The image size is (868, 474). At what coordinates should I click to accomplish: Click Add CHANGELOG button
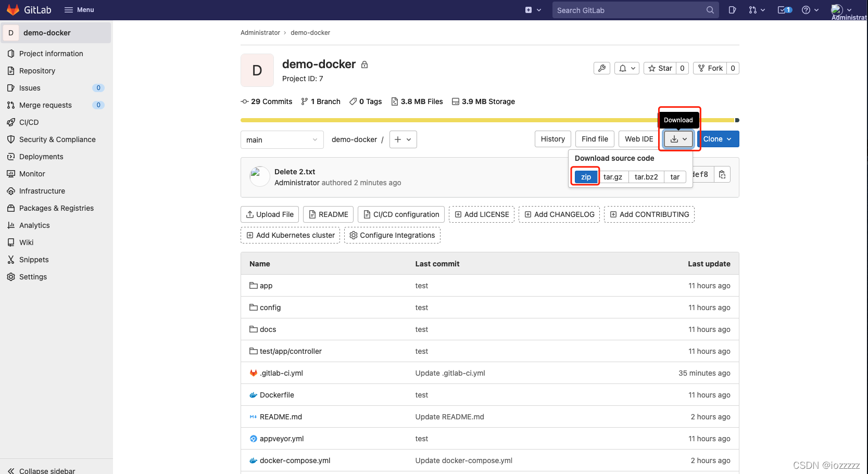pyautogui.click(x=559, y=214)
